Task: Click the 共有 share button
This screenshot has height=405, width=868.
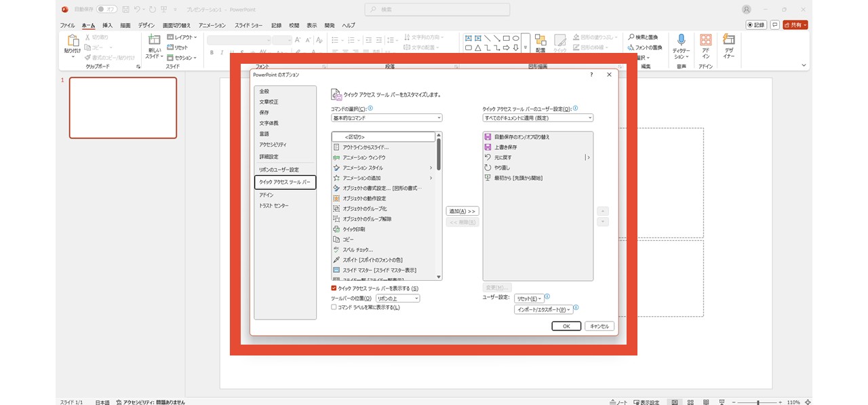Action: (x=795, y=24)
